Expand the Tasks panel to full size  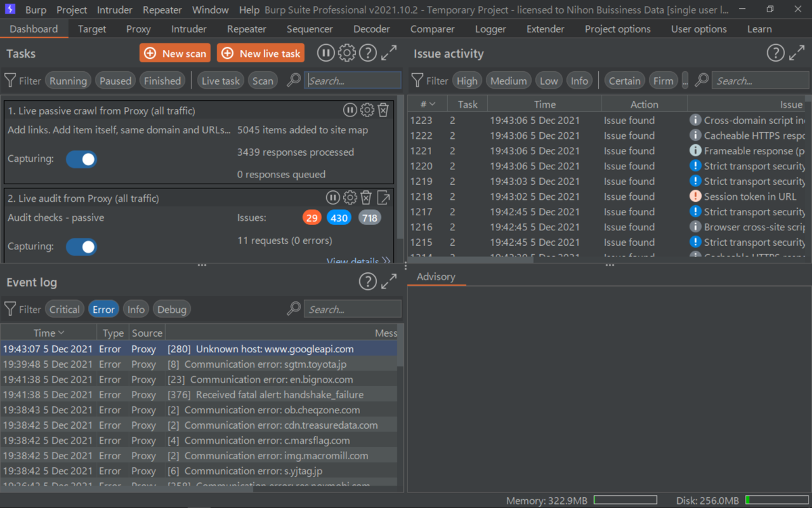389,54
